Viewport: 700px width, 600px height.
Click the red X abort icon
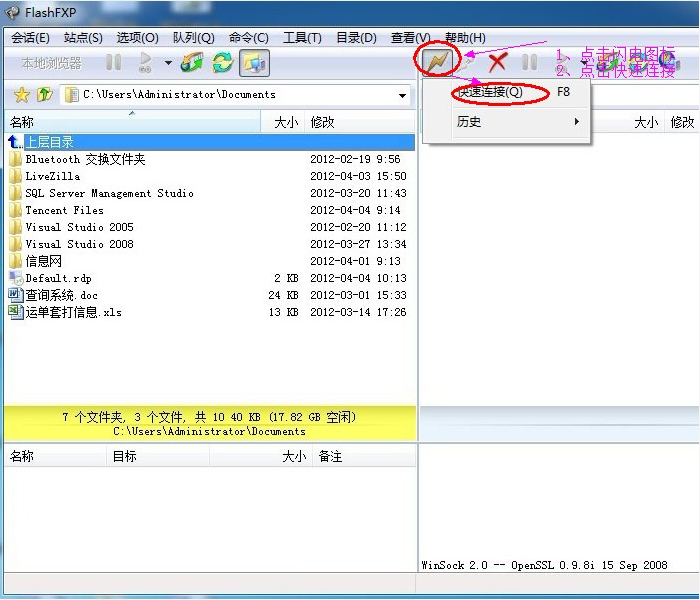498,62
